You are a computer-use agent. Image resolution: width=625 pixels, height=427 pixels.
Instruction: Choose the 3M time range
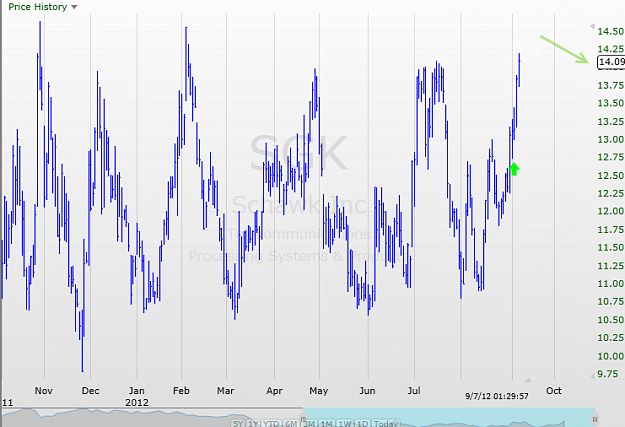click(309, 423)
